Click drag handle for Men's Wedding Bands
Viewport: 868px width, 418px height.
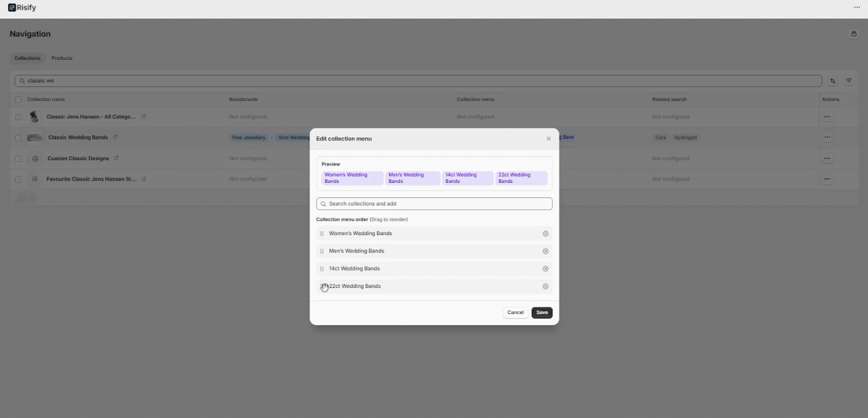point(322,251)
